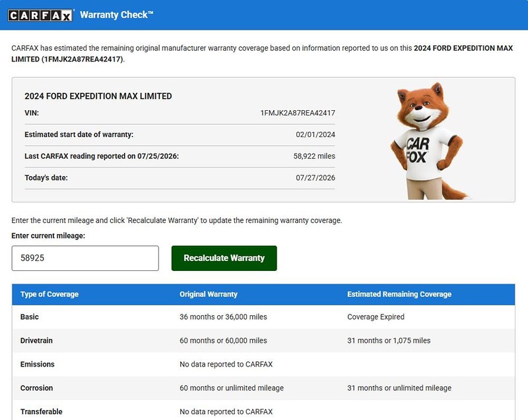The width and height of the screenshot is (528, 420).
Task: Click the CARFAX logo in header
Action: tap(40, 15)
